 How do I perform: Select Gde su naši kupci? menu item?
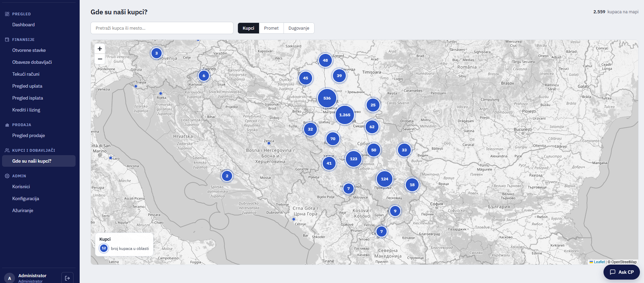pos(39,161)
